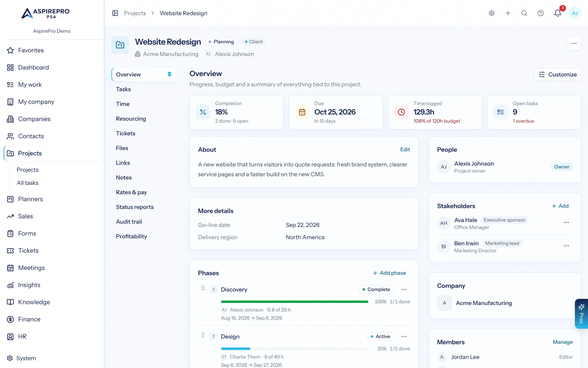Open Insights in sidebar

[52, 285]
